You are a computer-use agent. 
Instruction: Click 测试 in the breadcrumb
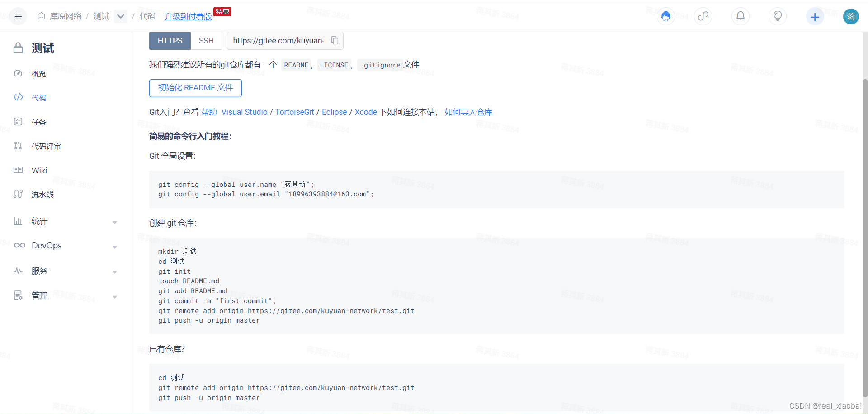tap(102, 16)
